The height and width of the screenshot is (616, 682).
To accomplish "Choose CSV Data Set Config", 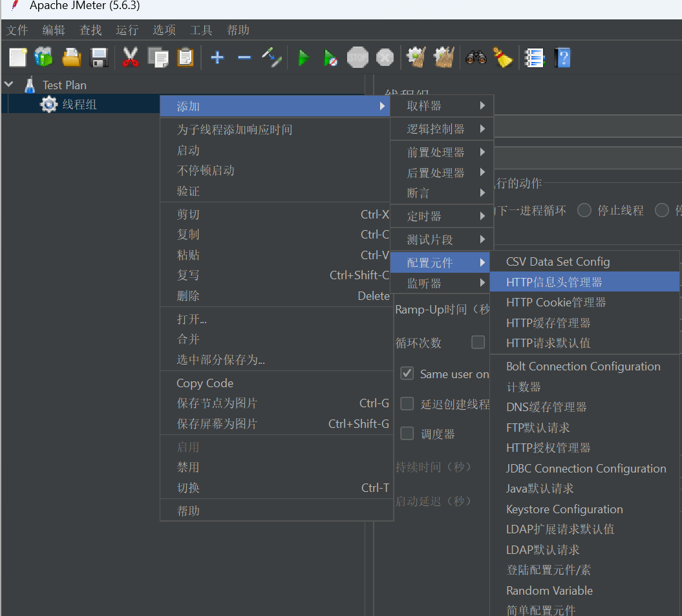I will (x=584, y=261).
